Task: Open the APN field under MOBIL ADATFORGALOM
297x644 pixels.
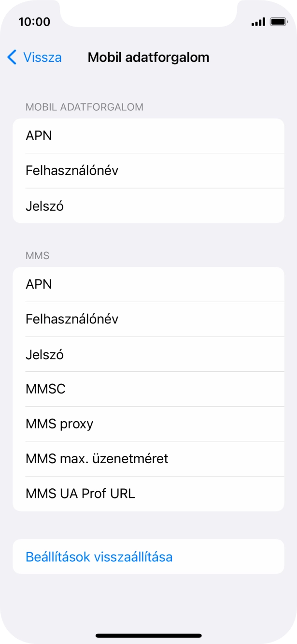Action: pos(148,136)
